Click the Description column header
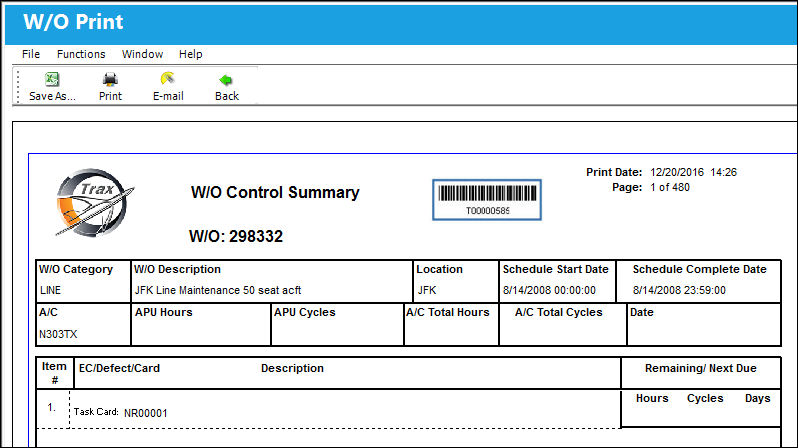 pyautogui.click(x=292, y=368)
